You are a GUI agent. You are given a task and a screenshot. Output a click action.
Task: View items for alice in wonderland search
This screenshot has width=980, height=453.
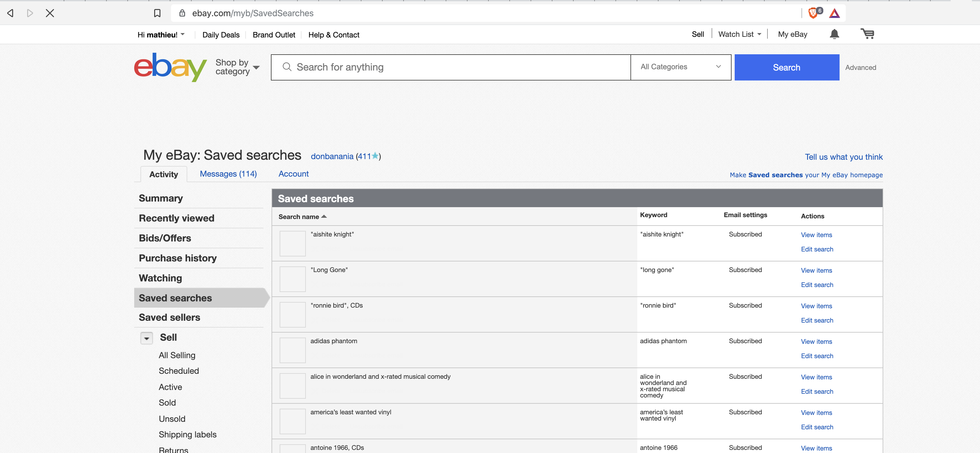point(816,377)
